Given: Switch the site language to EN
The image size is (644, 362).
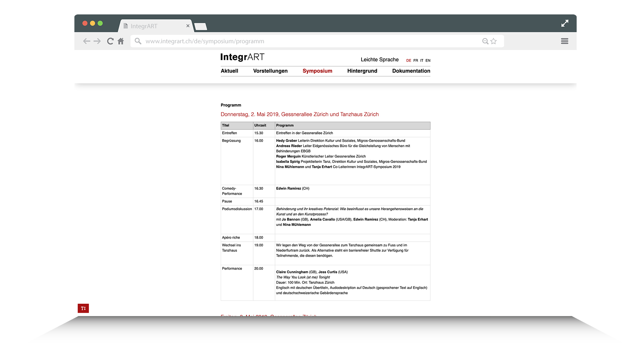Looking at the screenshot, I should [428, 60].
